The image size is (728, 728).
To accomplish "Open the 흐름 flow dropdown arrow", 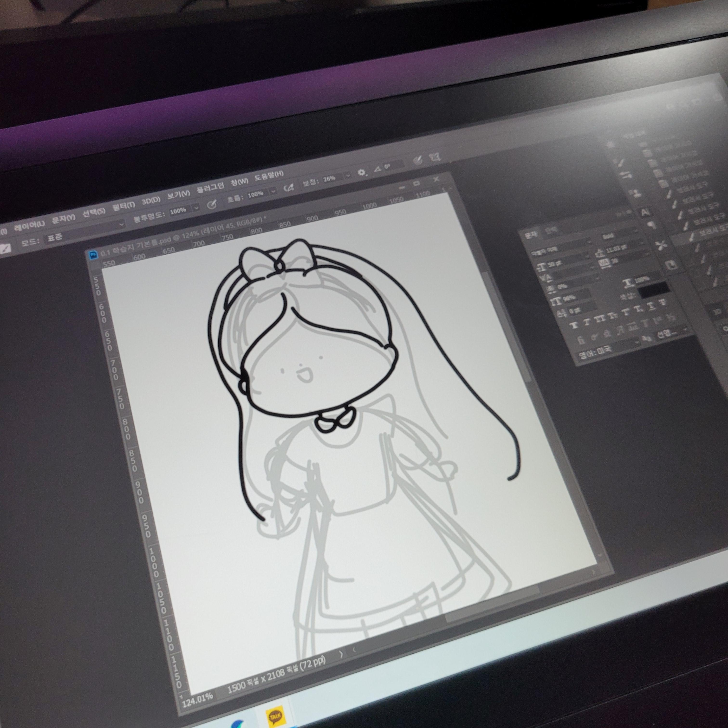I will 273,191.
